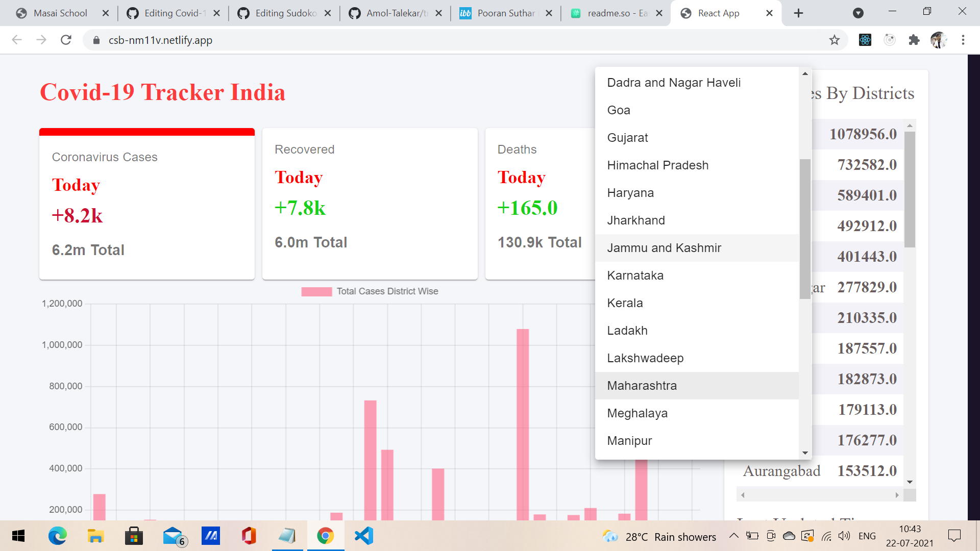Screen dimensions: 980x551
Task: Select Meghalaya option
Action: [x=697, y=413]
